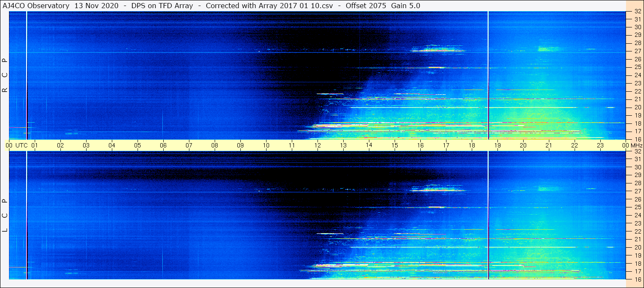Click the 32 MHz label of the RCP panel
Screen dimensions: 644x288
coord(637,12)
